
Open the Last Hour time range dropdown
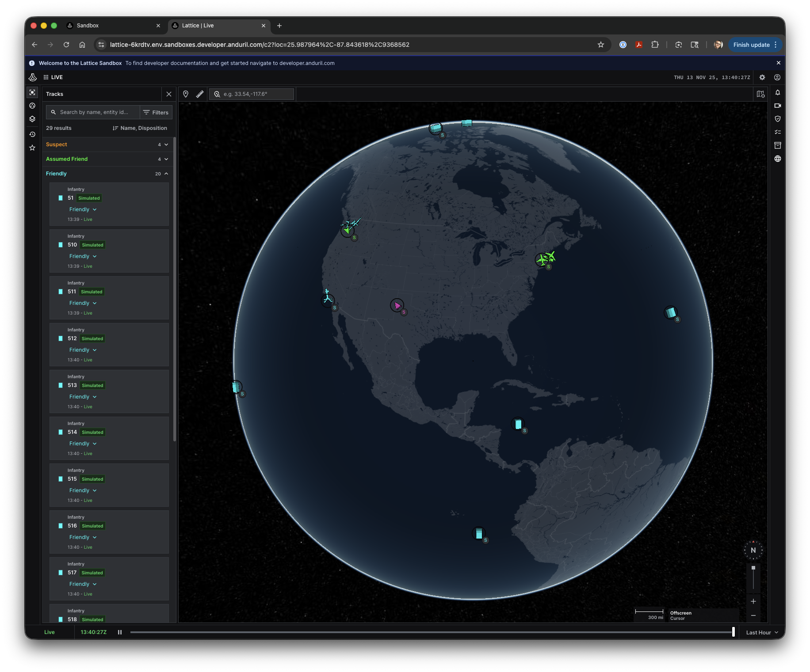tap(762, 633)
